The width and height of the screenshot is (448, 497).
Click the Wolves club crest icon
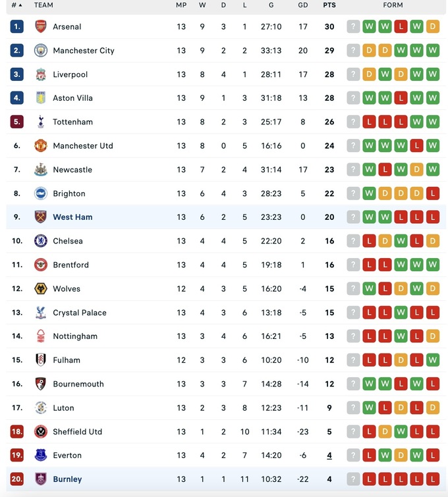click(41, 288)
